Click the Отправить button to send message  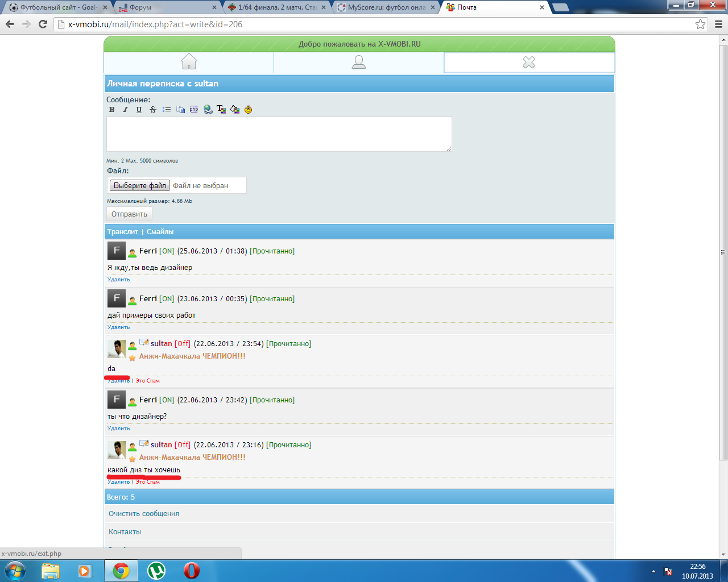click(x=129, y=214)
